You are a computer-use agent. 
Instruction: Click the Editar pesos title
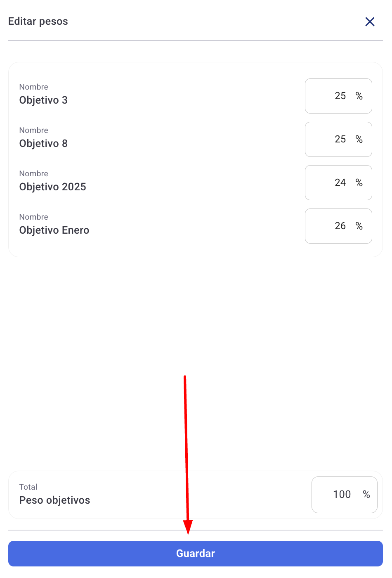click(x=38, y=21)
